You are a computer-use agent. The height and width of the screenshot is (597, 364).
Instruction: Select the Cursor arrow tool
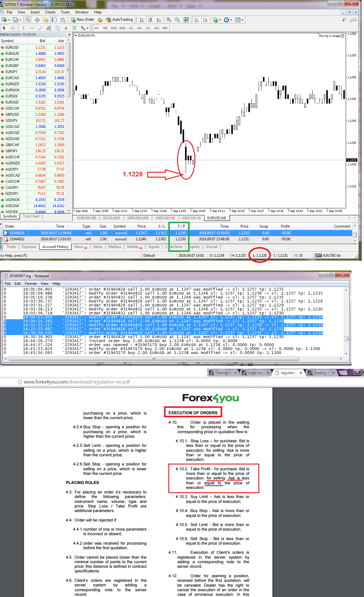(4, 28)
